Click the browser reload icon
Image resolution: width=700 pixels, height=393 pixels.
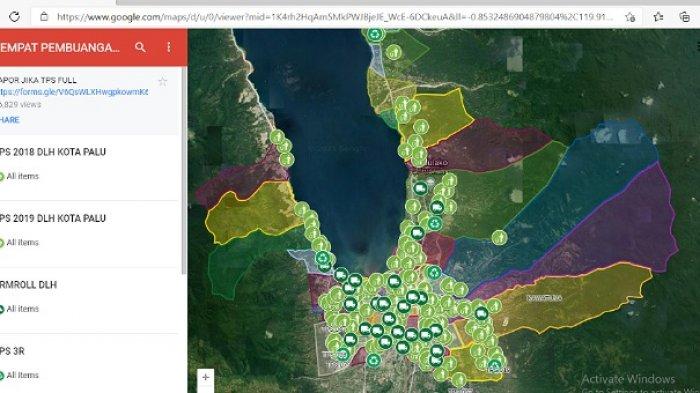pyautogui.click(x=14, y=17)
